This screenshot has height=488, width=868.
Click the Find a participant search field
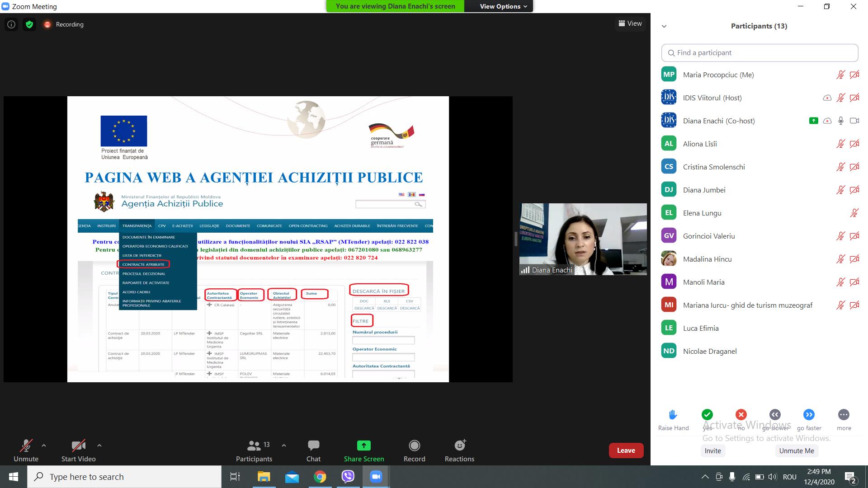[759, 53]
